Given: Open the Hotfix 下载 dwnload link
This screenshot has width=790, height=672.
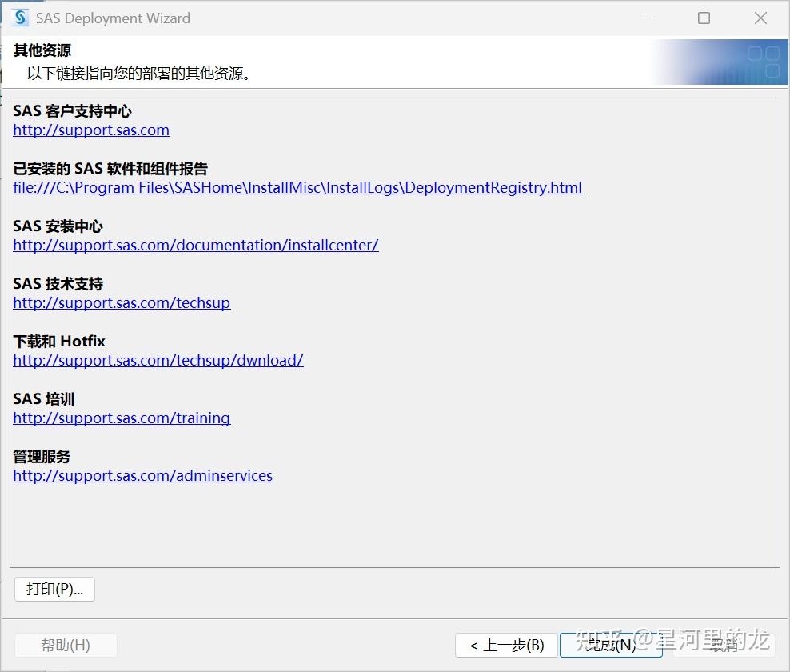Looking at the screenshot, I should tap(158, 360).
